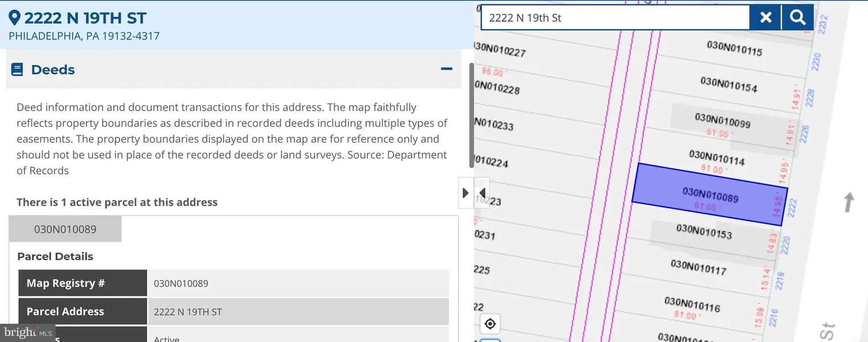Click the right-pointing panel resize arrow
Screen dimensions: 868x342
click(465, 193)
